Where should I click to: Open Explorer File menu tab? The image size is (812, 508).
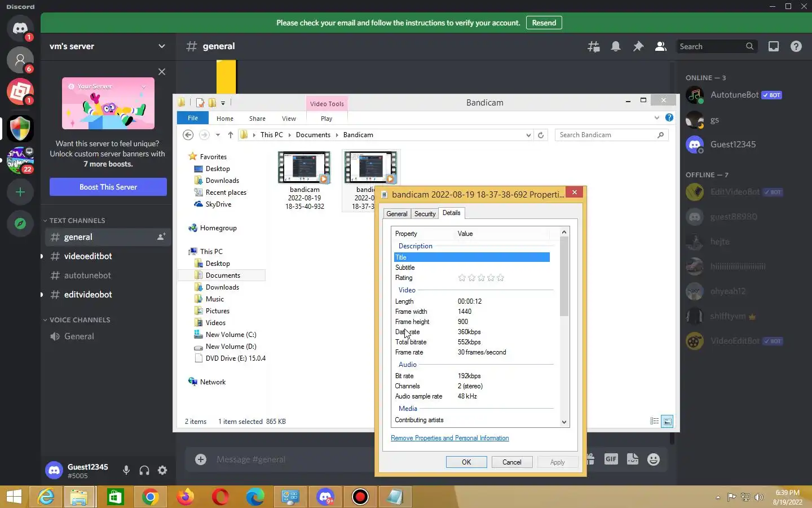coord(193,118)
